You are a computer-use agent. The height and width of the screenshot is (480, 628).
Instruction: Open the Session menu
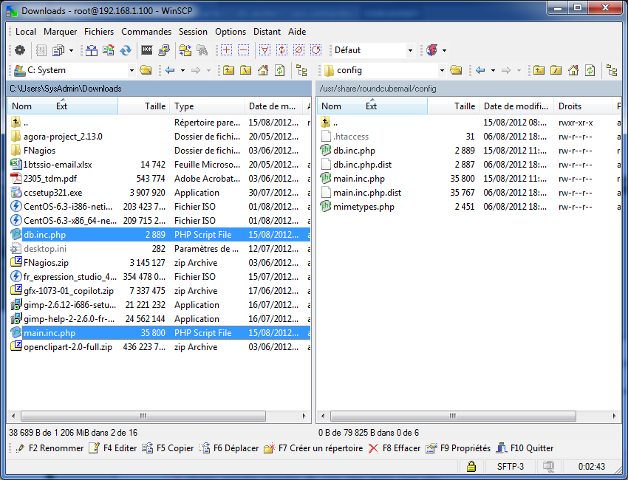tap(193, 31)
